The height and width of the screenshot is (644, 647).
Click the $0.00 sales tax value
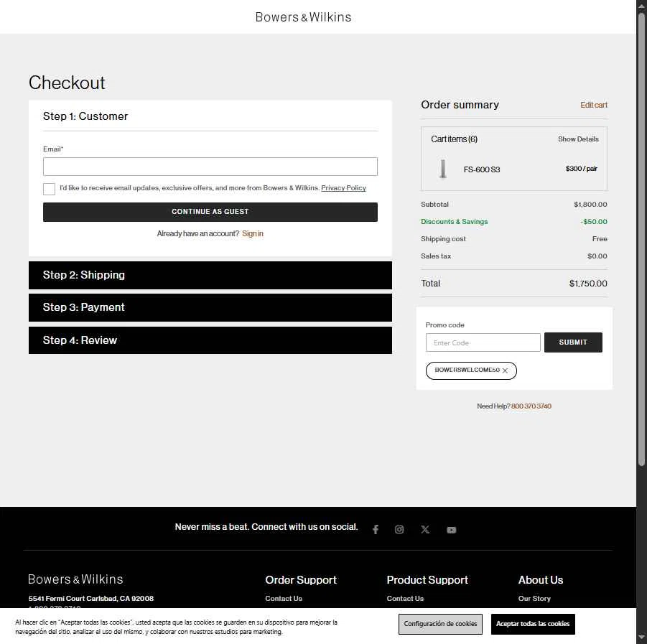coord(597,256)
